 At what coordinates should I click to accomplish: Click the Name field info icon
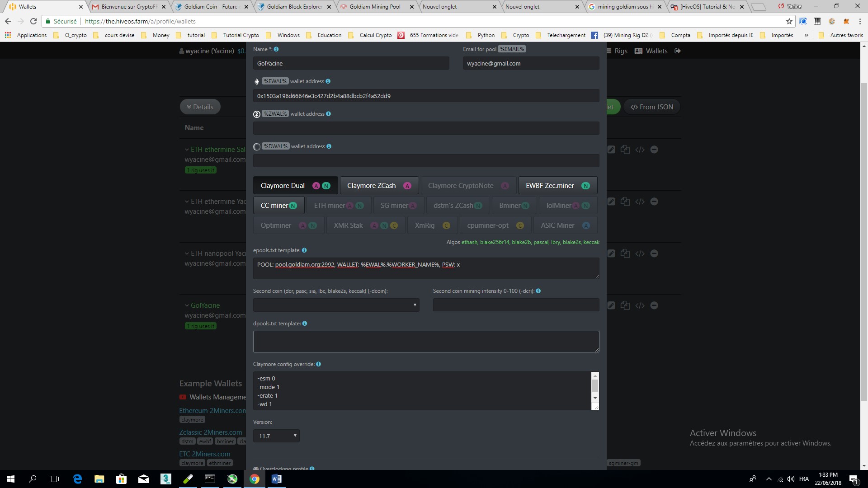click(276, 49)
